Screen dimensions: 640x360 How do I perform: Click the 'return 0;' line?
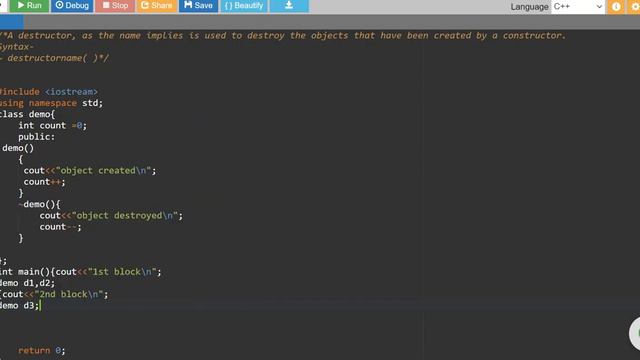tap(41, 351)
